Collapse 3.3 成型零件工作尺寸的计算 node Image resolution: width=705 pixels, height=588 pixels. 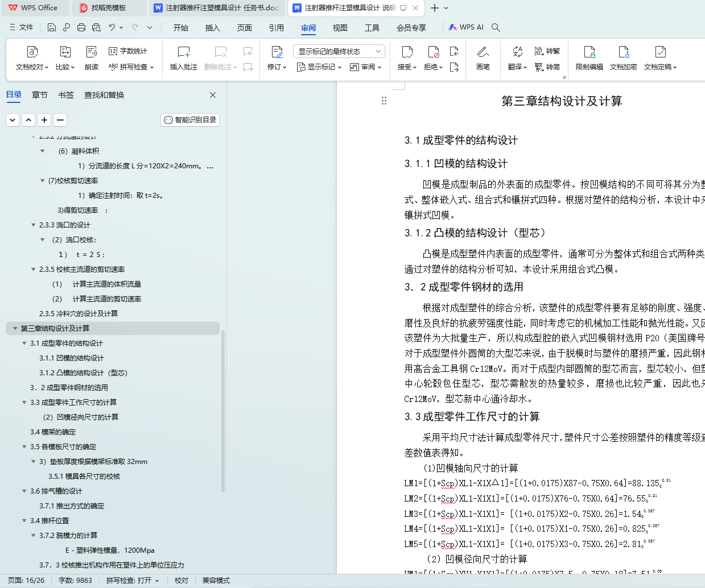[24, 403]
